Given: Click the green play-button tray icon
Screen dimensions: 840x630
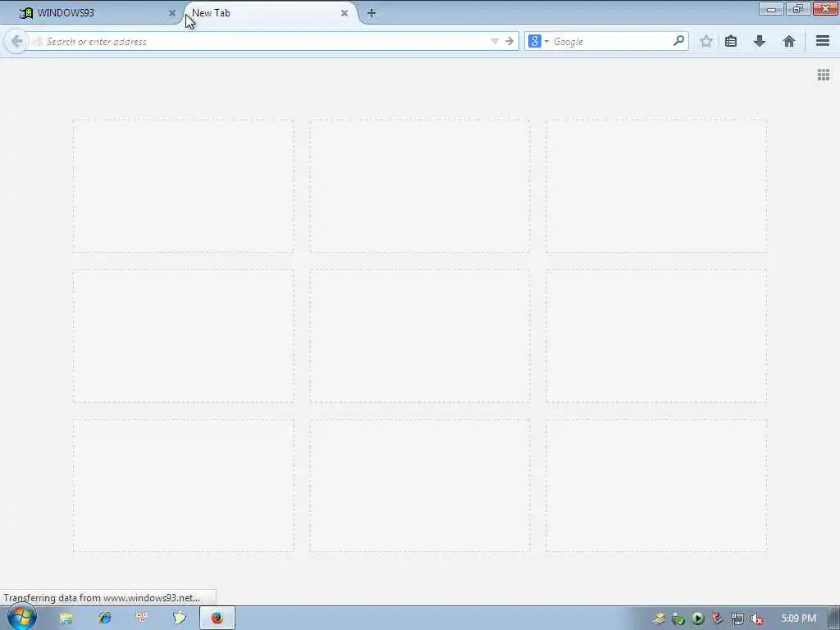Looking at the screenshot, I should point(697,619).
